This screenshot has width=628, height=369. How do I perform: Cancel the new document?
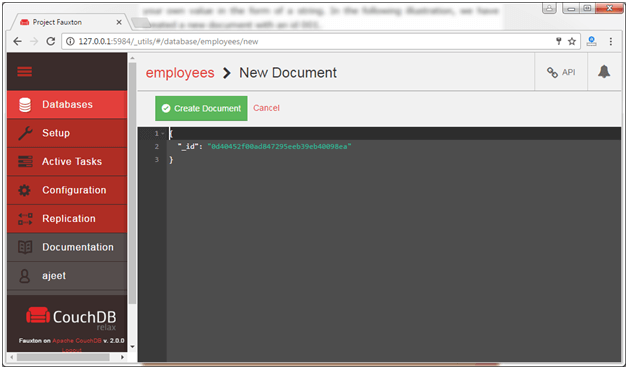[266, 108]
